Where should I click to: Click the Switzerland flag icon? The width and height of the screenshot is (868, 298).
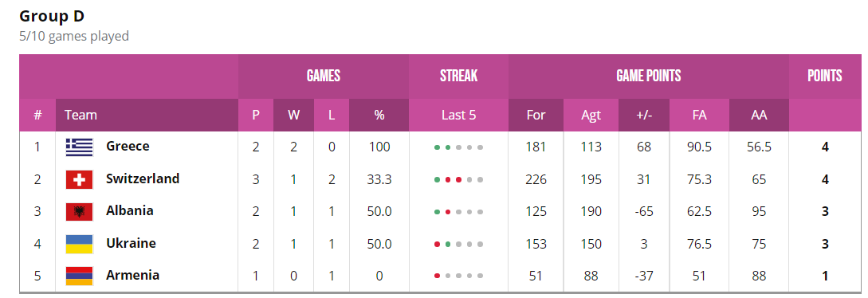point(79,179)
